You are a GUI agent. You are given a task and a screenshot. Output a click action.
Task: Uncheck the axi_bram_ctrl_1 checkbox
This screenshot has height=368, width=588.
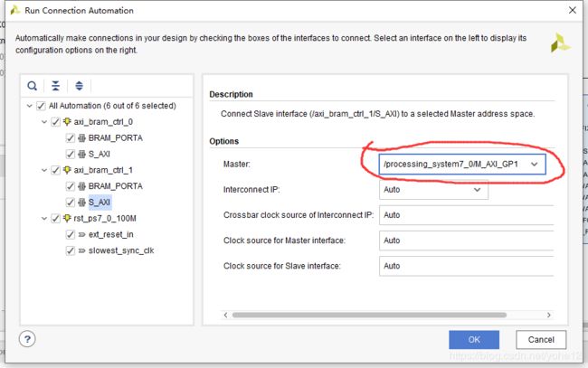(55, 170)
